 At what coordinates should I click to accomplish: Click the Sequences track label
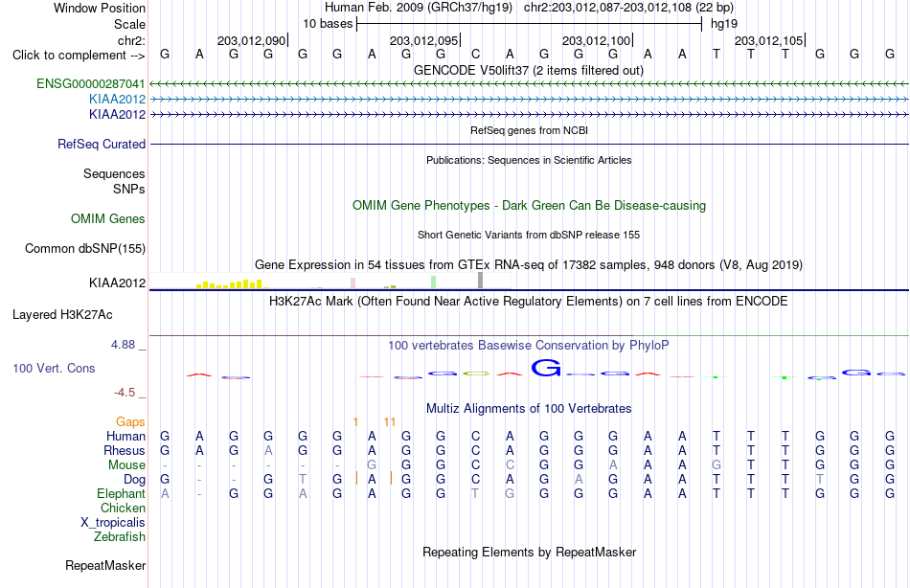114,173
